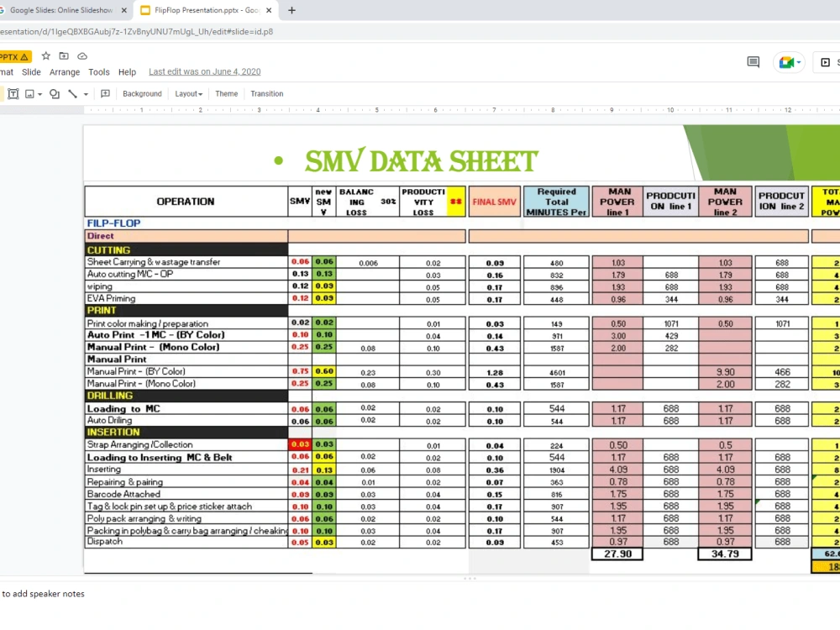Click the Sheet Carrying & wastage transfer row
This screenshot has height=630, width=840.
186,262
